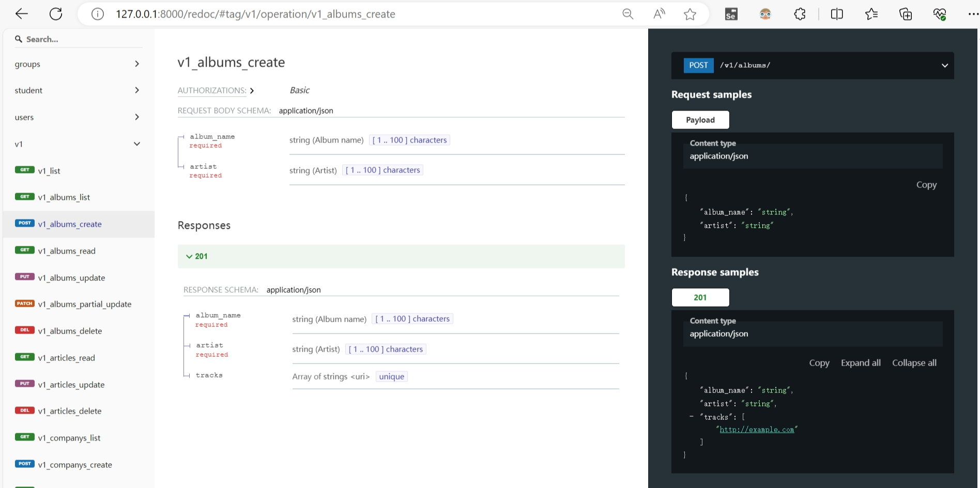Click artist field in response schema
Image resolution: width=980 pixels, height=488 pixels.
pos(209,345)
